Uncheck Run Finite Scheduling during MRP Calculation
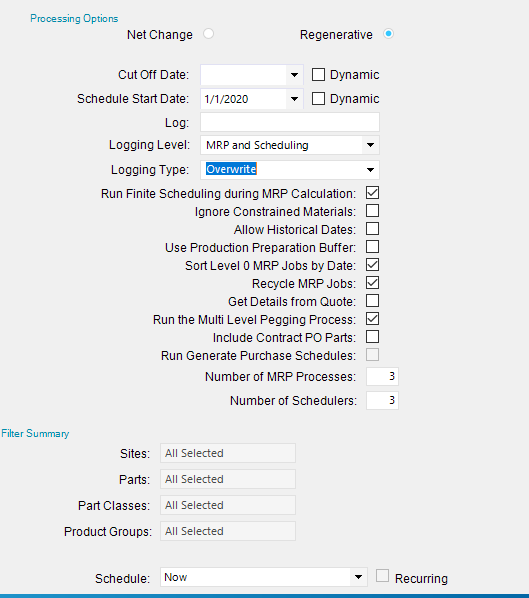 (372, 193)
